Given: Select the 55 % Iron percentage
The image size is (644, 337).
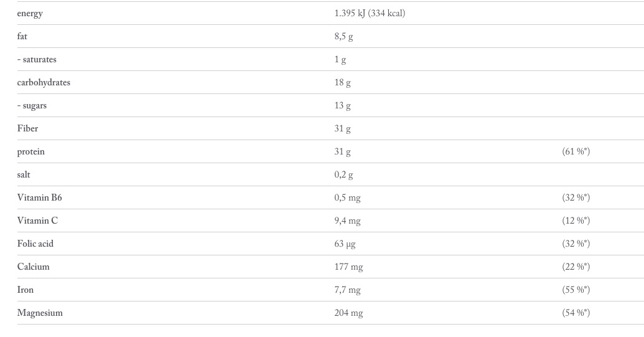Looking at the screenshot, I should point(576,289).
